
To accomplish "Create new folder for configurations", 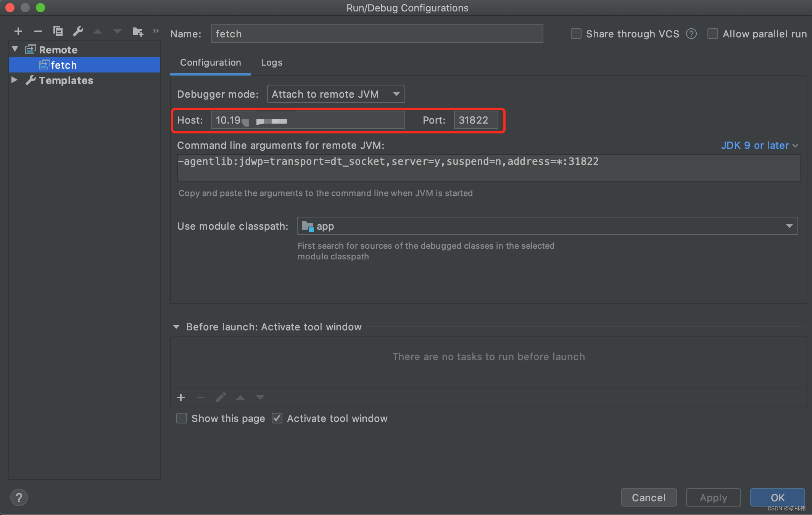I will pos(137,31).
